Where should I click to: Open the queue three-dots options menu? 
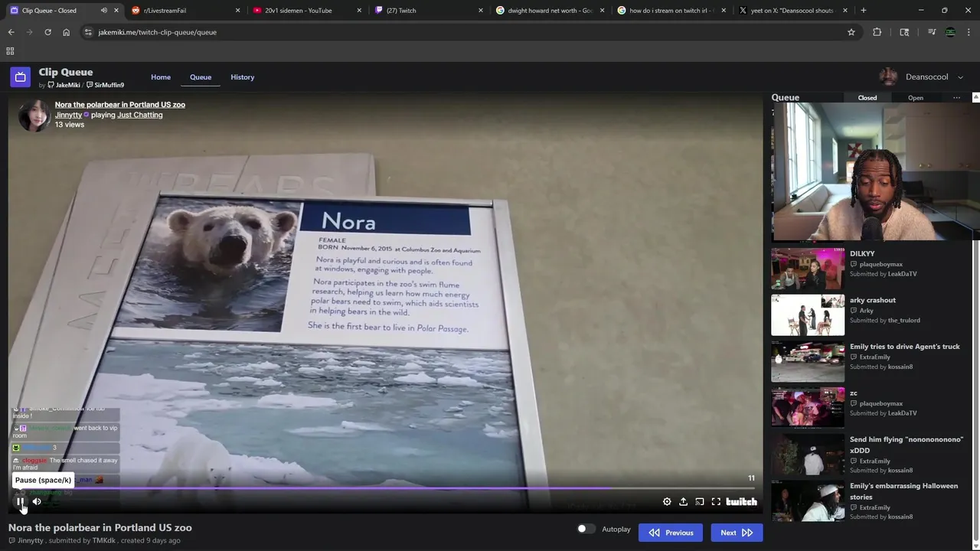pyautogui.click(x=956, y=98)
